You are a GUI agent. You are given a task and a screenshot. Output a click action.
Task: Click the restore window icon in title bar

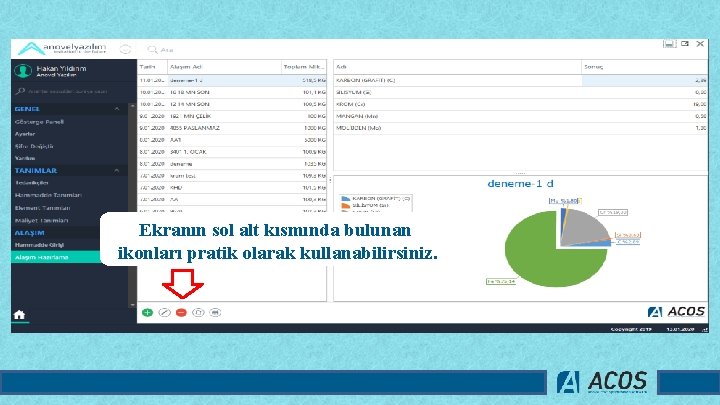[x=685, y=44]
